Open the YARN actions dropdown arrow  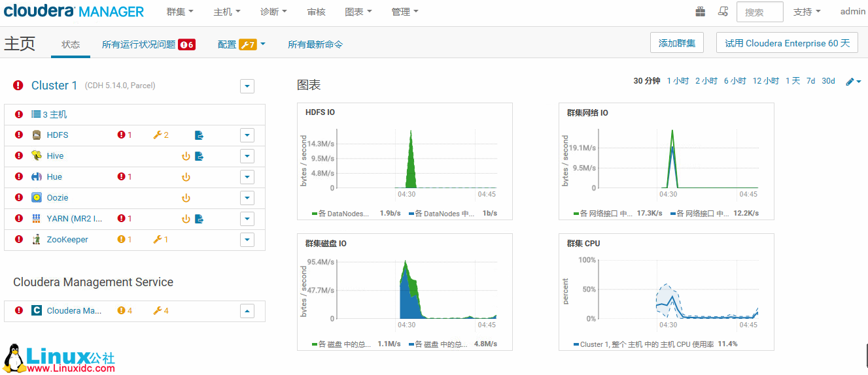point(247,219)
